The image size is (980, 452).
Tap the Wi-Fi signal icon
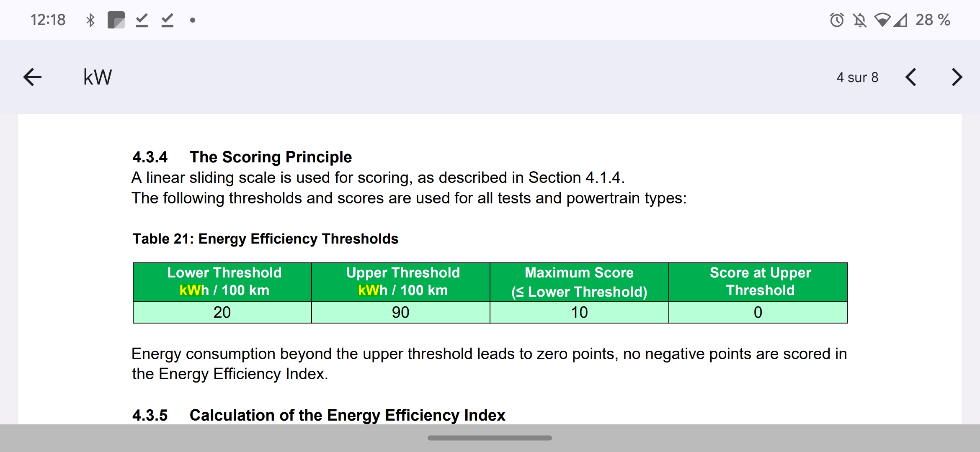(882, 20)
